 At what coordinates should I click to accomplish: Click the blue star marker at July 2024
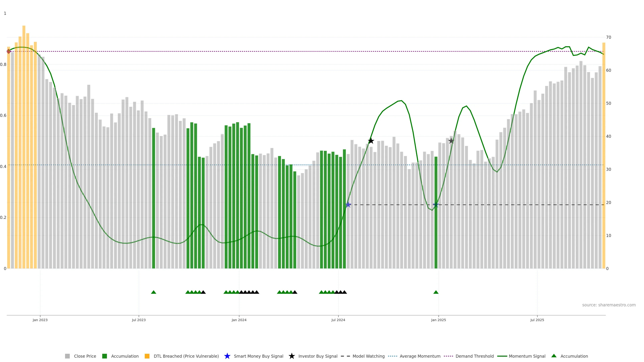pyautogui.click(x=348, y=205)
